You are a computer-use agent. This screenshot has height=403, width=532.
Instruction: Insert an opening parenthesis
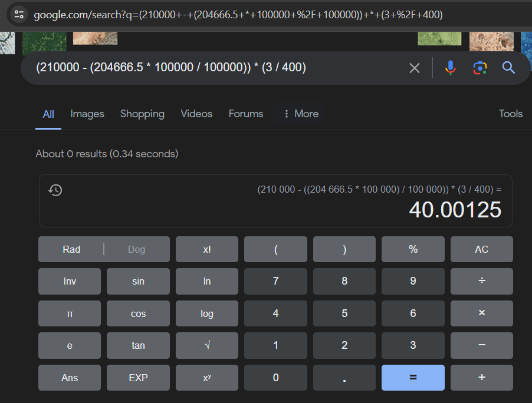[275, 249]
